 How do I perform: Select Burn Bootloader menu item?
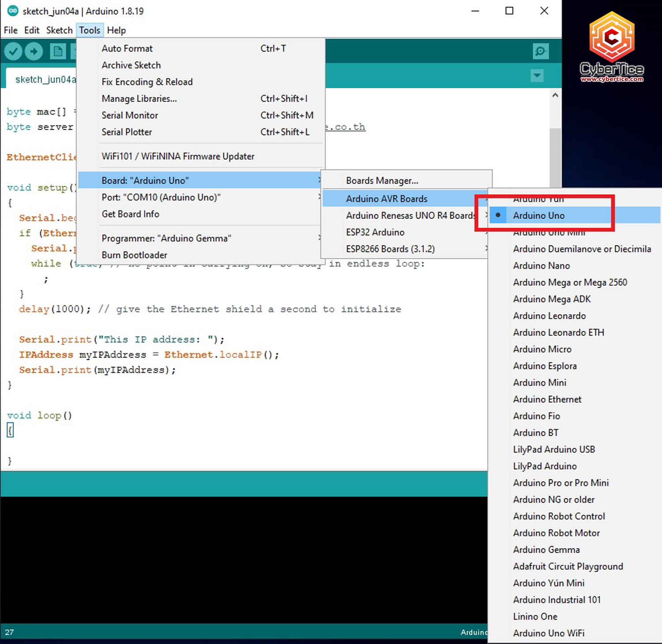(134, 255)
